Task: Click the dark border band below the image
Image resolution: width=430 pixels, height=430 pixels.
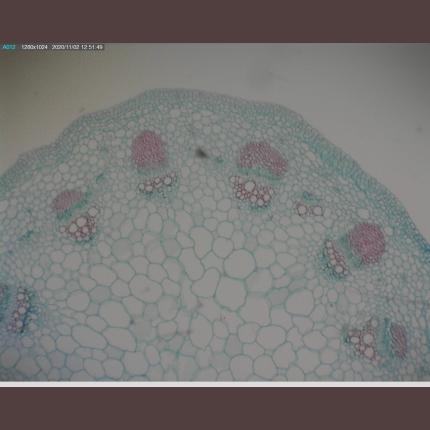Action: tap(215, 409)
